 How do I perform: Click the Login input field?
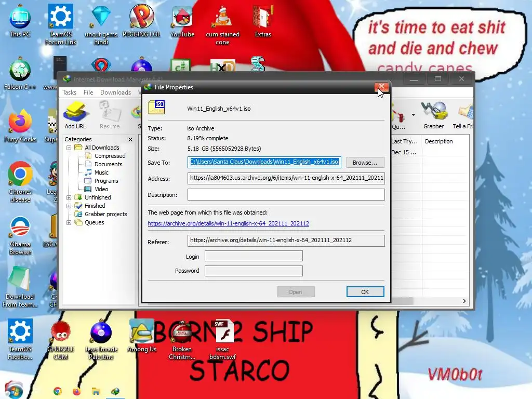(254, 256)
